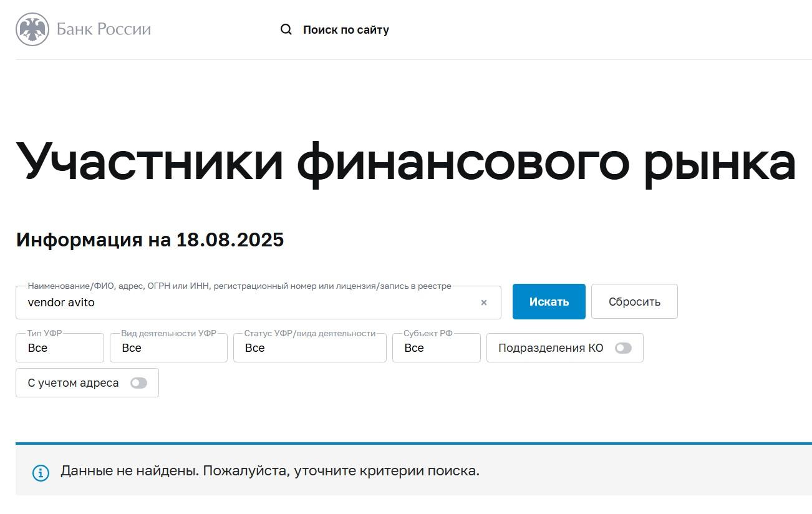Click the Искать search button
Image resolution: width=812 pixels, height=514 pixels.
(x=549, y=301)
